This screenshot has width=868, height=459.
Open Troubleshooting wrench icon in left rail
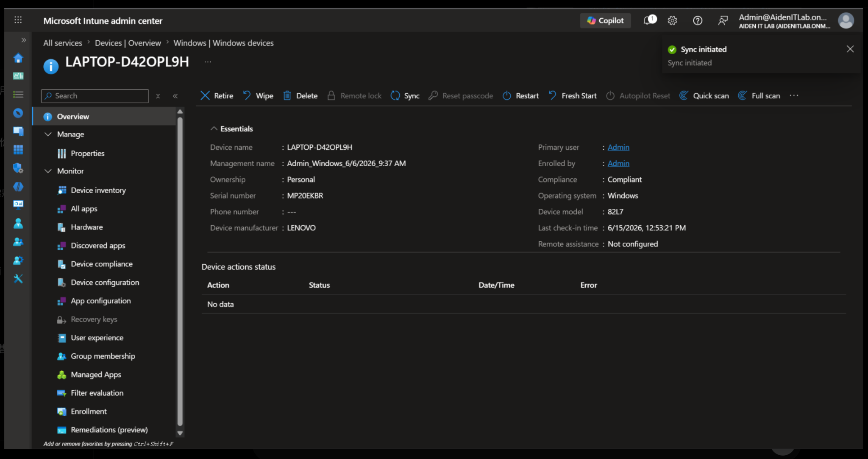tap(18, 279)
